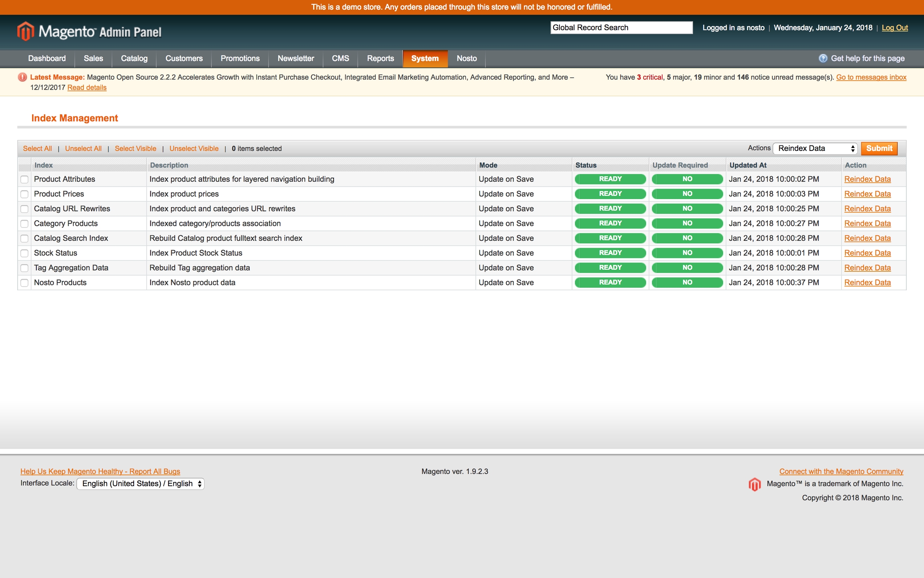Open the Go to messages inbox link
The height and width of the screenshot is (578, 924).
[871, 77]
